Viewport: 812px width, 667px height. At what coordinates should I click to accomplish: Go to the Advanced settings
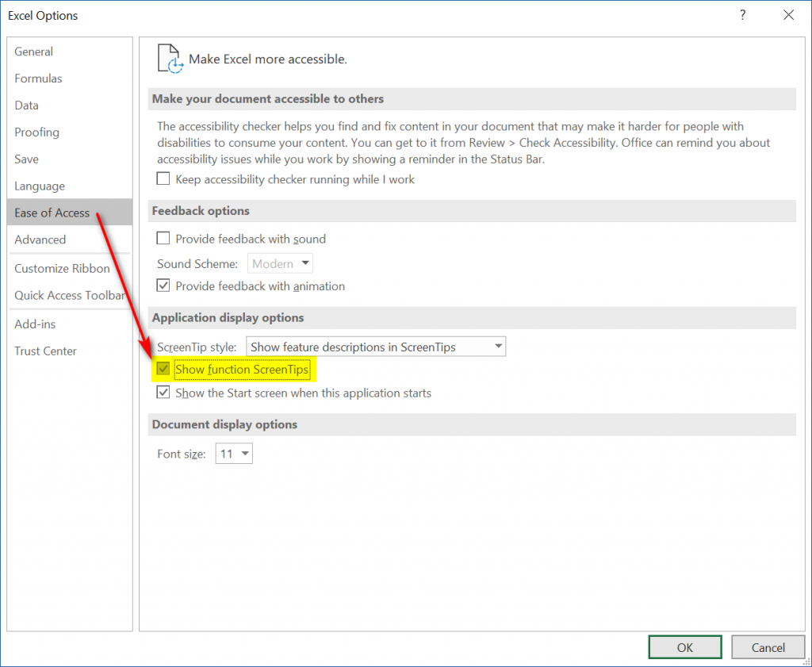point(40,240)
